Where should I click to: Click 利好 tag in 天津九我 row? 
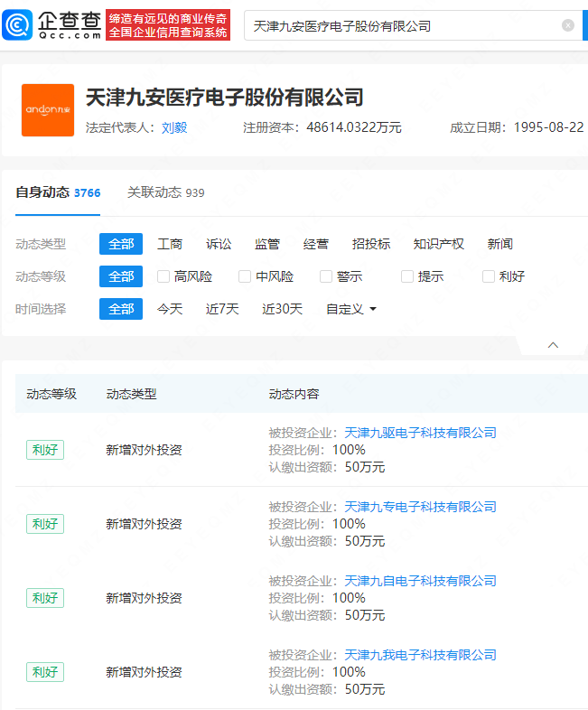45,672
